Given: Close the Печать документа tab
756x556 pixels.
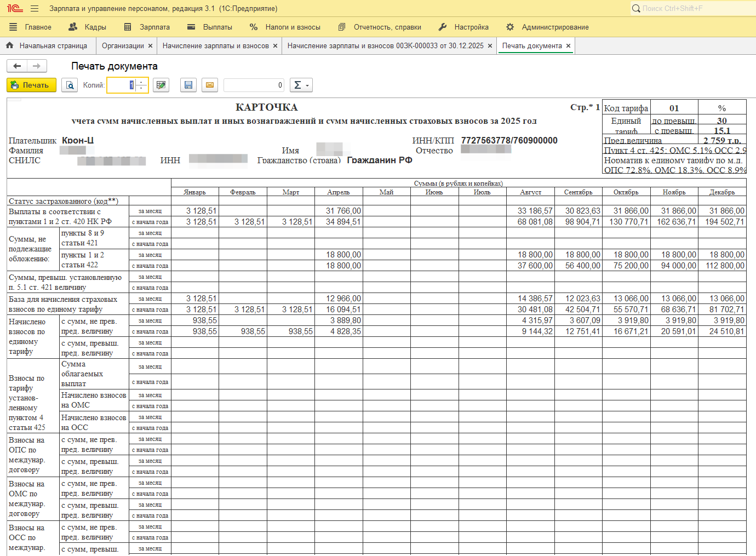Looking at the screenshot, I should [568, 46].
